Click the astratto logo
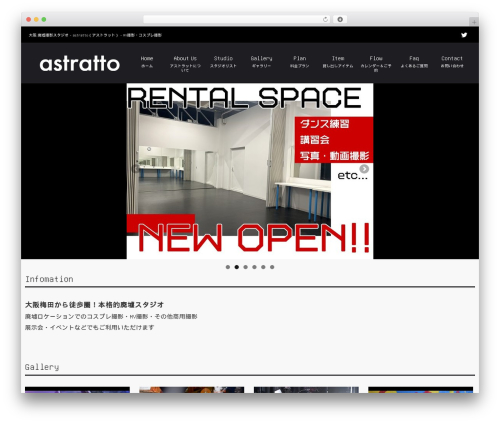This screenshot has width=500, height=423. [x=80, y=63]
